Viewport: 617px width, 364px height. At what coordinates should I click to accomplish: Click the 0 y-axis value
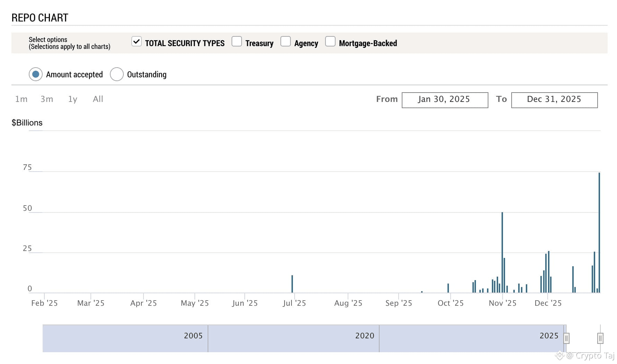click(30, 289)
